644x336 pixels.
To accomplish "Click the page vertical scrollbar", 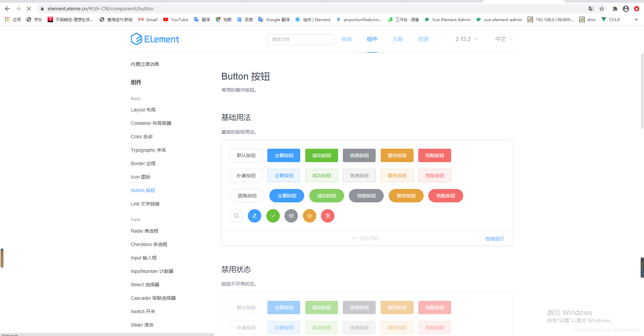I will click(x=642, y=91).
